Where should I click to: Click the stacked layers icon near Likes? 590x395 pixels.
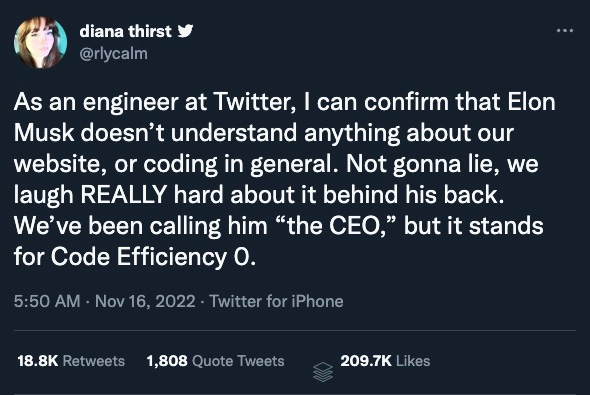click(x=323, y=372)
